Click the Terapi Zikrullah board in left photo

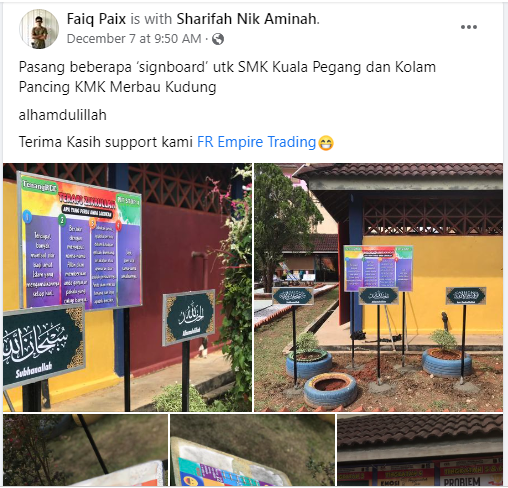[80, 241]
